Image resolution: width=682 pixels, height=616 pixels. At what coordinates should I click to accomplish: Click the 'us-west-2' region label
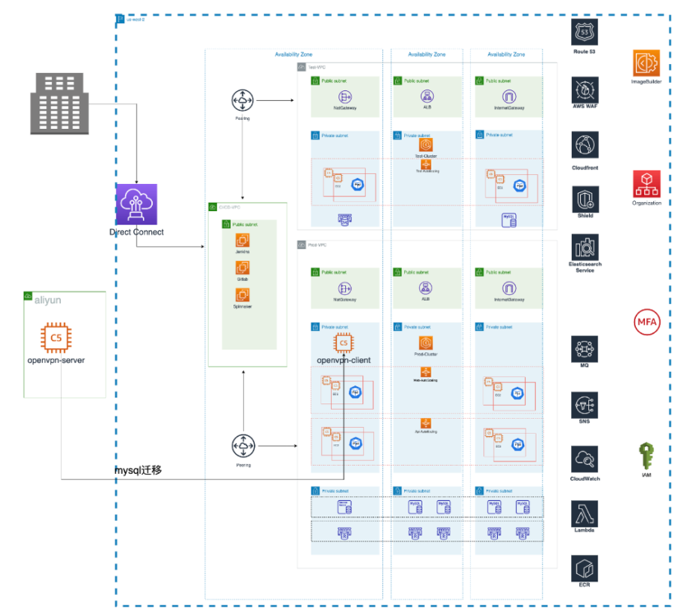click(x=136, y=20)
